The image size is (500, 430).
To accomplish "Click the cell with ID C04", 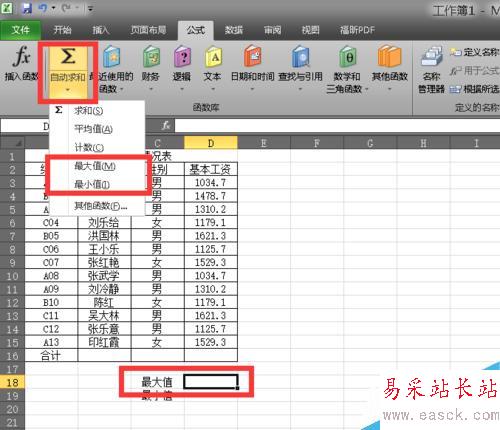I will pyautogui.click(x=51, y=222).
